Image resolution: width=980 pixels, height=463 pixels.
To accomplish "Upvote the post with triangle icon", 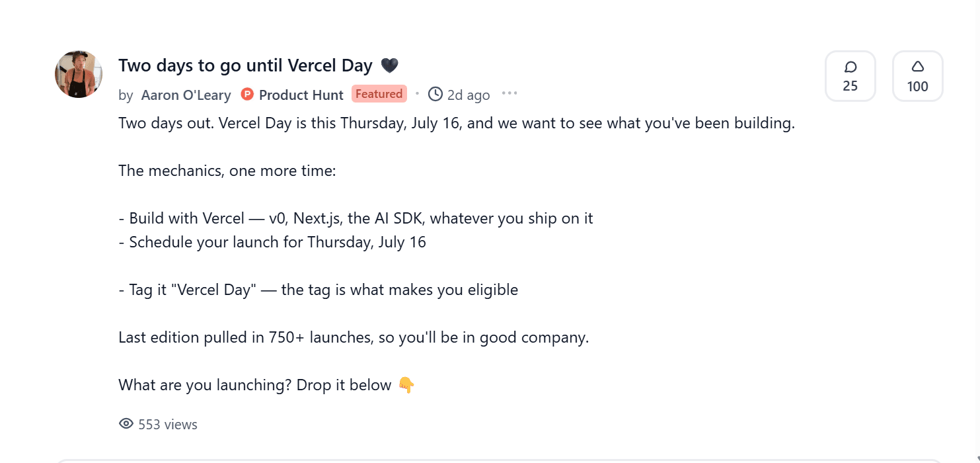I will (x=917, y=66).
